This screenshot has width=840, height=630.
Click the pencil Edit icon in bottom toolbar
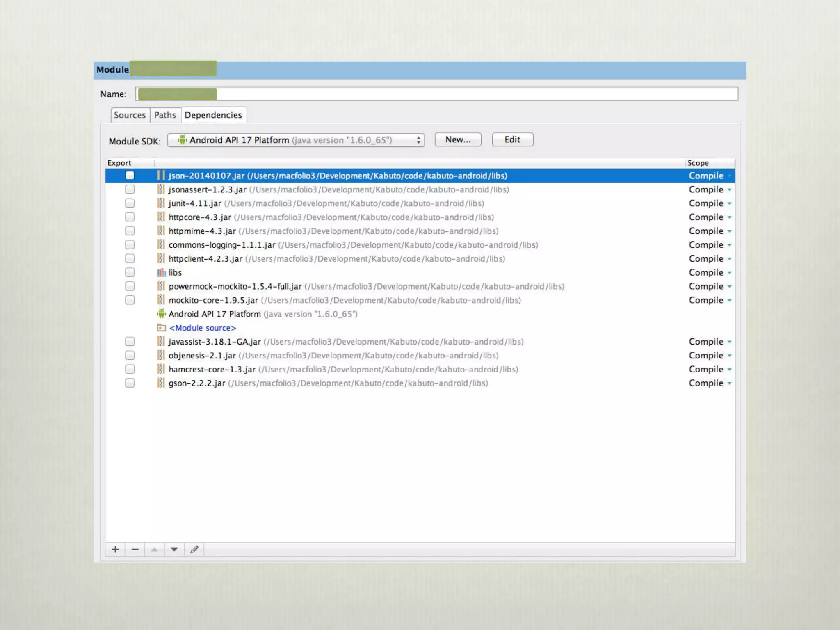(x=194, y=549)
